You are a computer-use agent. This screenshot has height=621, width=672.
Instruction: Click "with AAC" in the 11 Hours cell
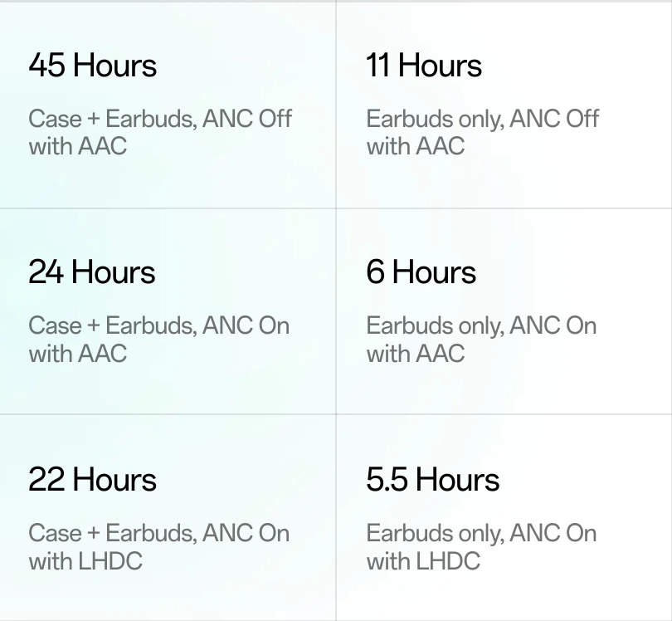click(x=415, y=146)
